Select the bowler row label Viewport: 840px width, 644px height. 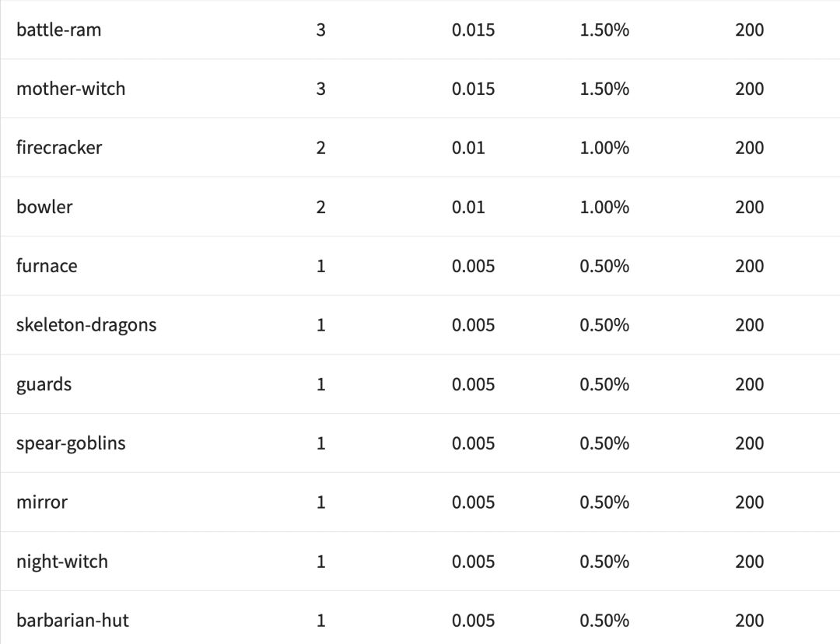44,207
